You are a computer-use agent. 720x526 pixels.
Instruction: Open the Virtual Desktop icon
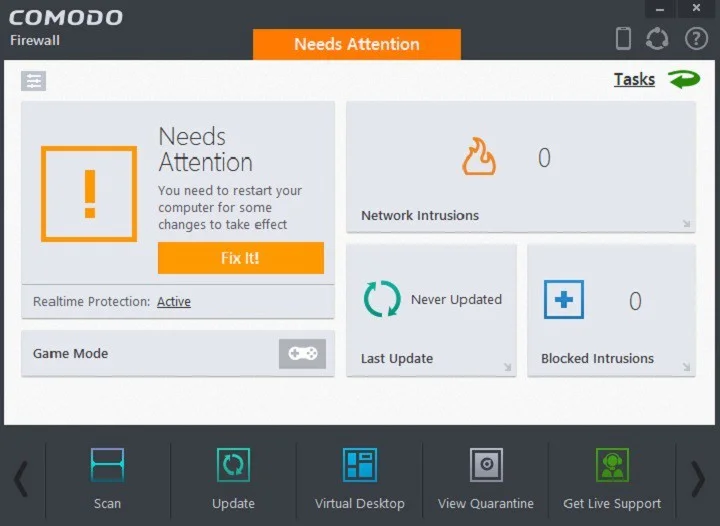360,464
